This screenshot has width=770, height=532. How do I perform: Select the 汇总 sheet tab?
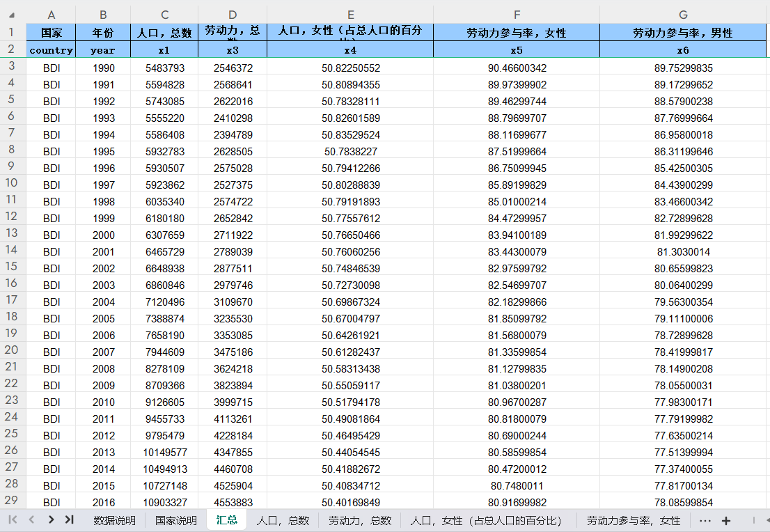[227, 520]
